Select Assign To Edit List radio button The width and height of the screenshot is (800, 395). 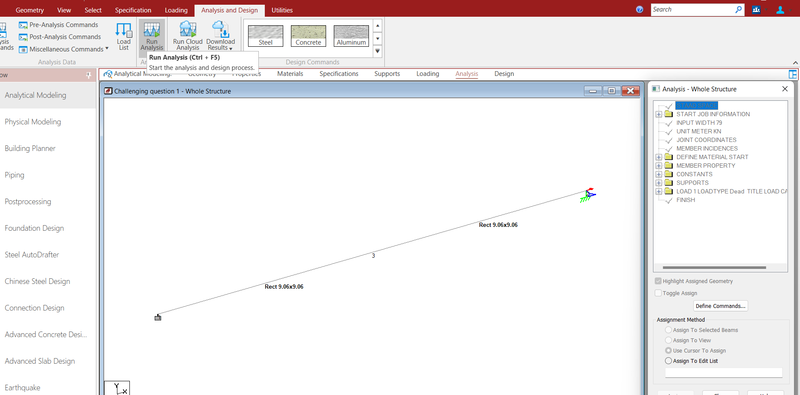pyautogui.click(x=668, y=361)
